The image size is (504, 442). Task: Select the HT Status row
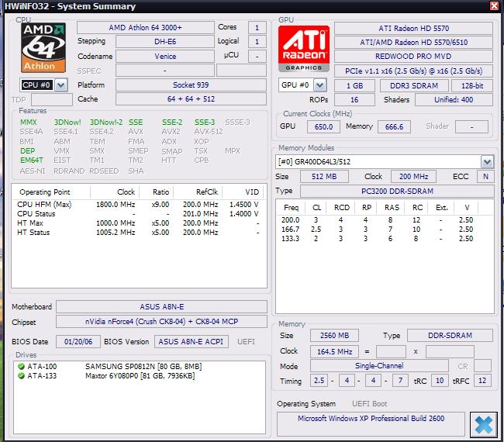pos(138,233)
